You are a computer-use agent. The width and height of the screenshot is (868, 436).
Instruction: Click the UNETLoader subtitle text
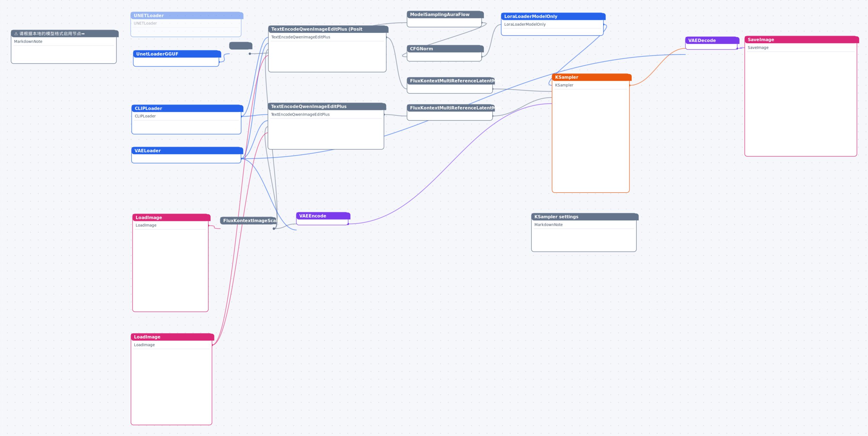pyautogui.click(x=145, y=23)
